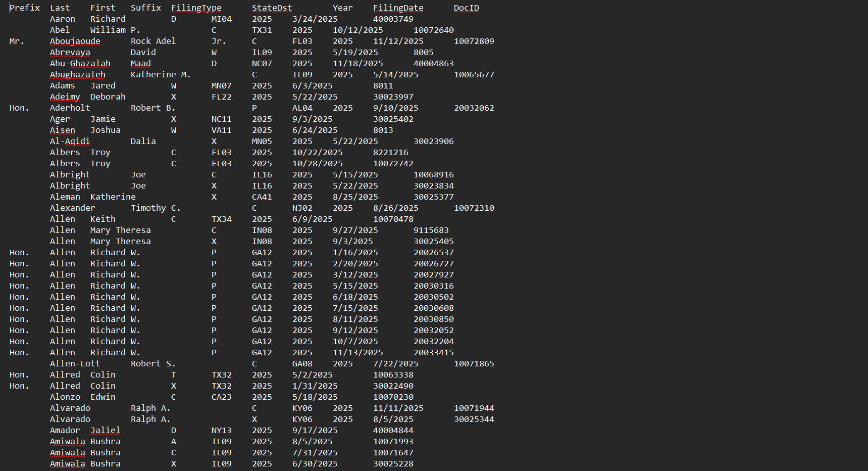Click the last name Alonzo
Image resolution: width=868 pixels, height=471 pixels.
[x=65, y=397]
